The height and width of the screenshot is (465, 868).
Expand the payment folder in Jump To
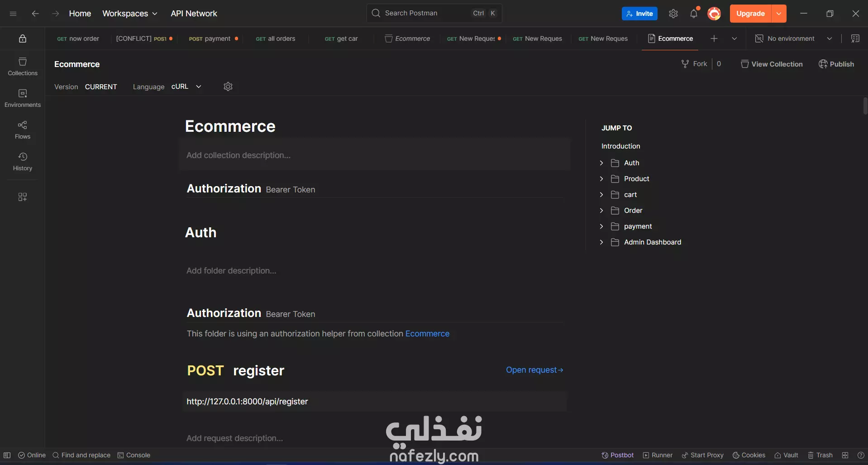point(601,226)
